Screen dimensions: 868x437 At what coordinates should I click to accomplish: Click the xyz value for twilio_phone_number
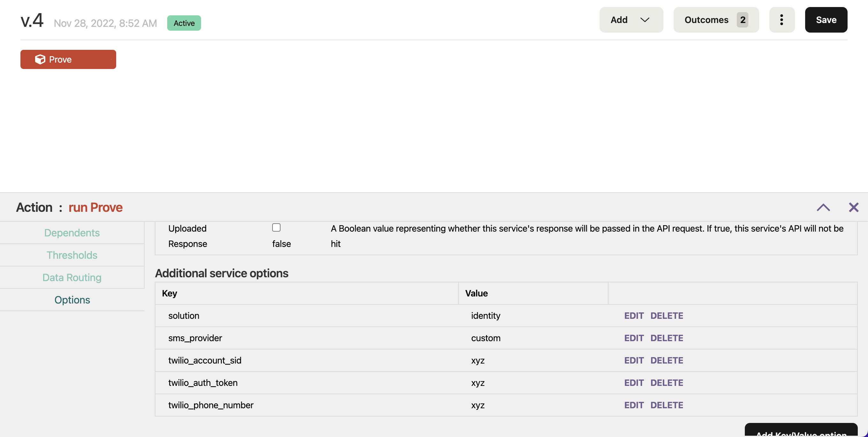[x=478, y=405]
